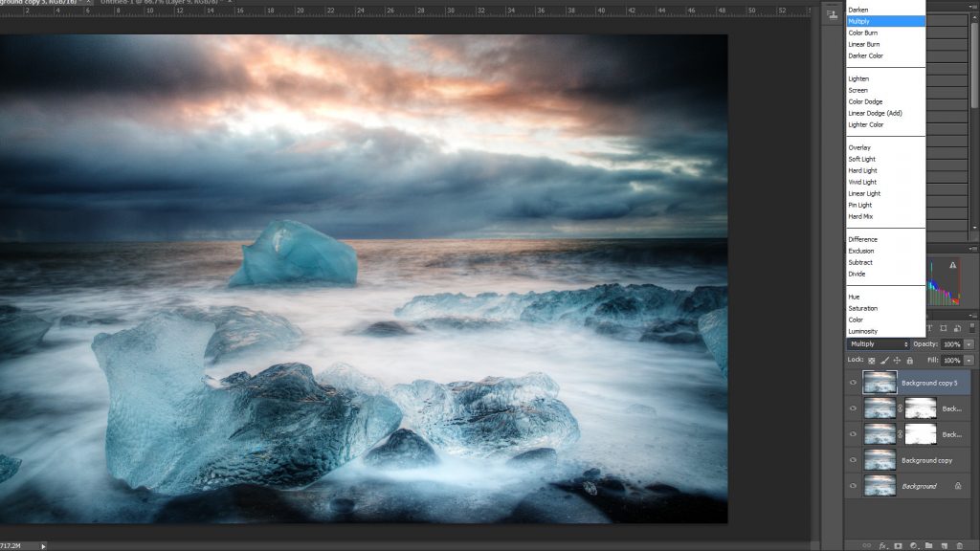Open the Multiply blend mode dropdown
The width and height of the screenshot is (980, 551).
click(879, 344)
